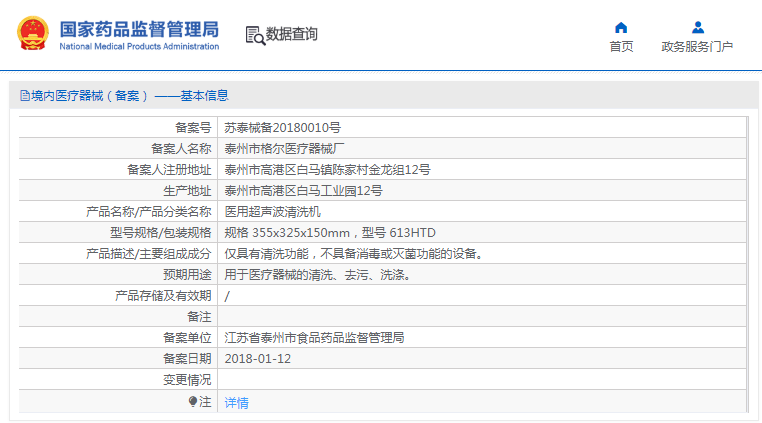762x423 pixels.
Task: Select the specification 规格 355x325x150mm，型号 613HTD
Action: click(x=330, y=233)
